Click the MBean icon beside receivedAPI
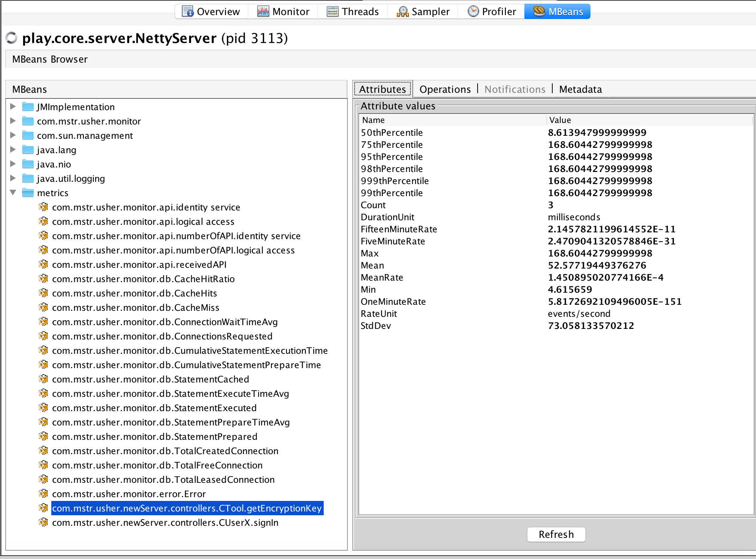The width and height of the screenshot is (756, 559). [43, 264]
